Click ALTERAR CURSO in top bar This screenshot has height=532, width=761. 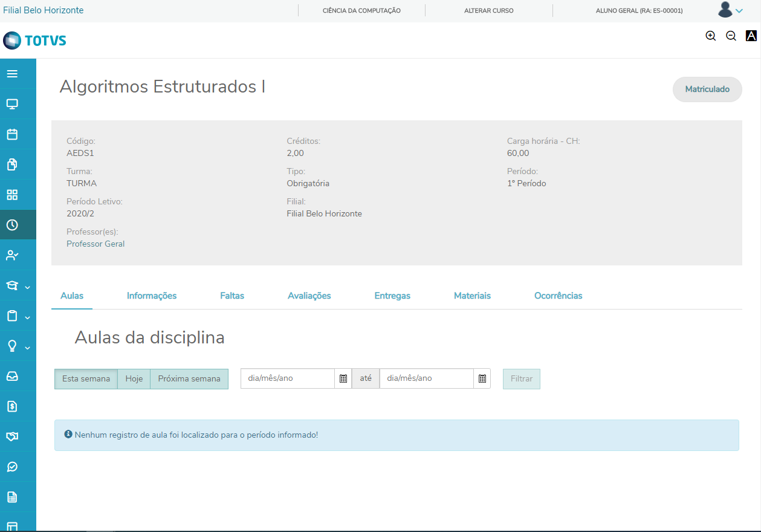tap(489, 11)
